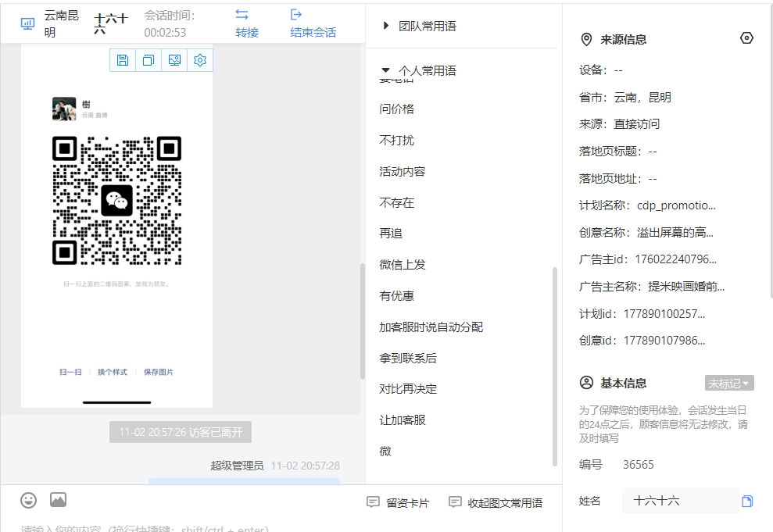Select the 对比再决定 quick phrase
The image size is (773, 532).
408,389
